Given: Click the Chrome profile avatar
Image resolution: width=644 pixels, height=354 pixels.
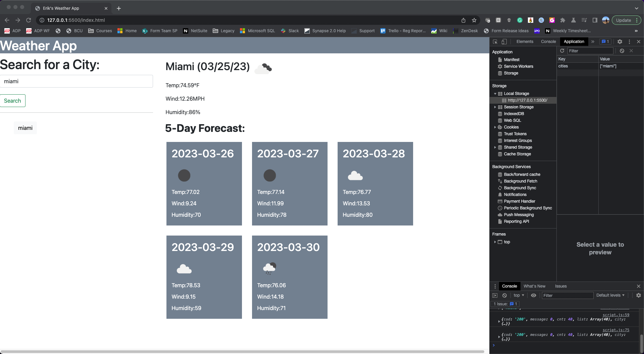Looking at the screenshot, I should [x=606, y=20].
